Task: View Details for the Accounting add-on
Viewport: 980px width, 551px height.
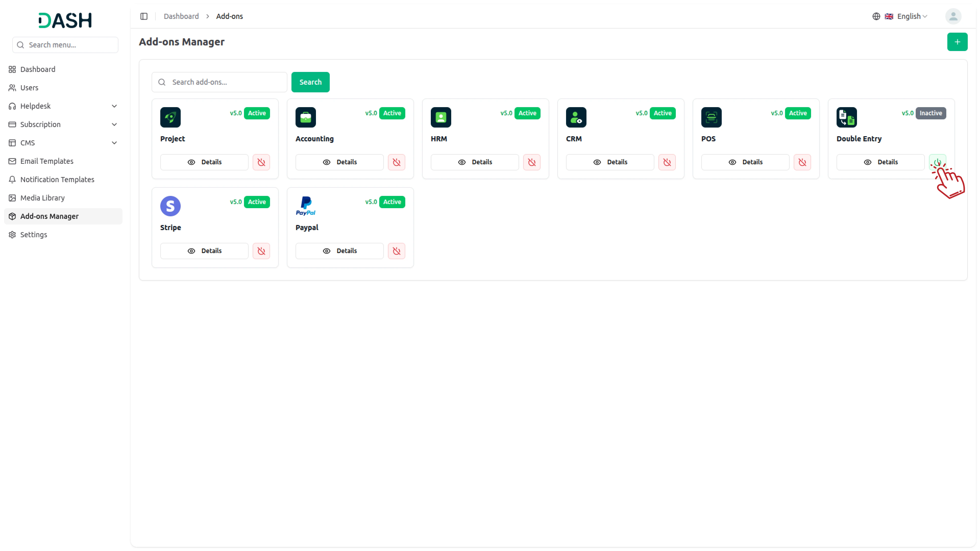Action: click(x=339, y=162)
